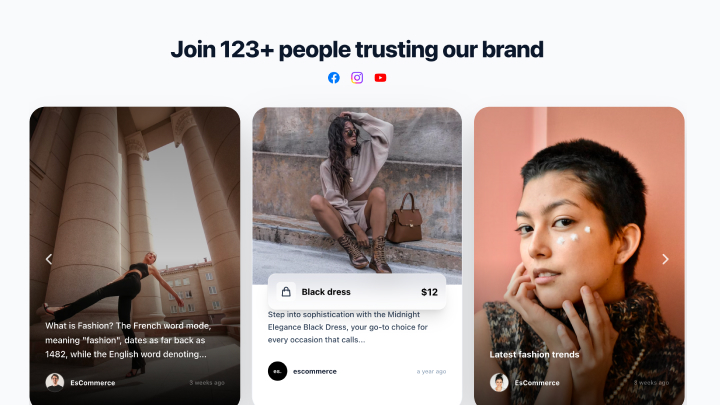The width and height of the screenshot is (720, 405).
Task: Click the 'a year ago' timestamp
Action: tap(431, 371)
